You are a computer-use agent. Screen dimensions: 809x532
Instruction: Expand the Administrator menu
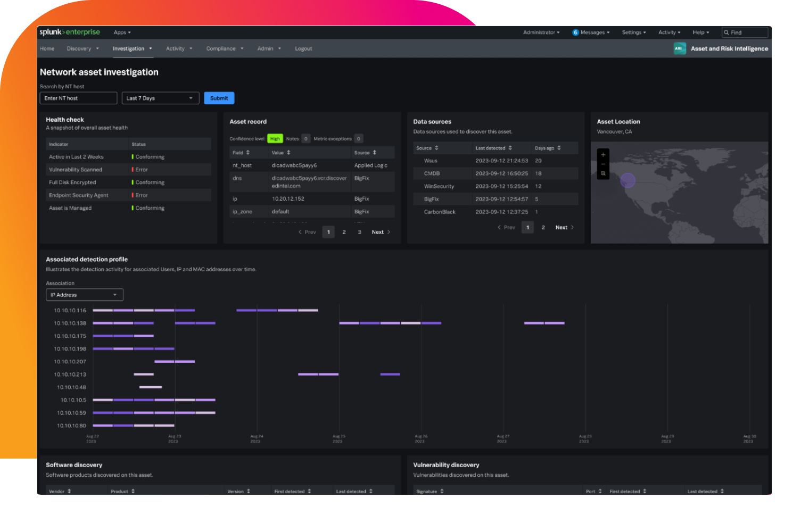pos(541,32)
